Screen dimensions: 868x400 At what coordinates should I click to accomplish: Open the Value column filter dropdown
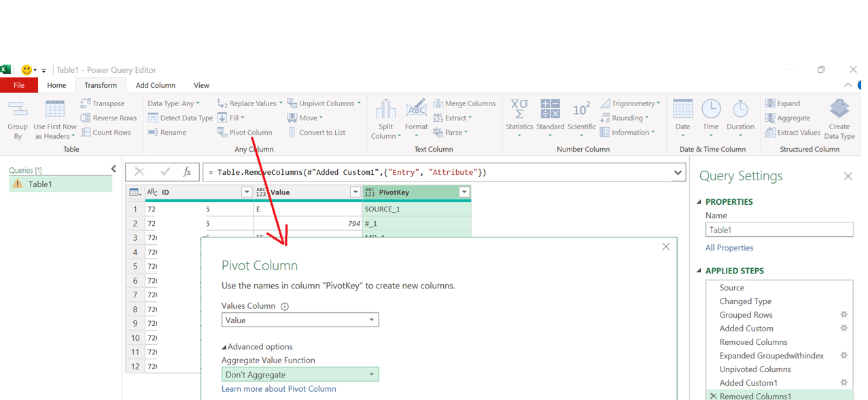pyautogui.click(x=355, y=193)
